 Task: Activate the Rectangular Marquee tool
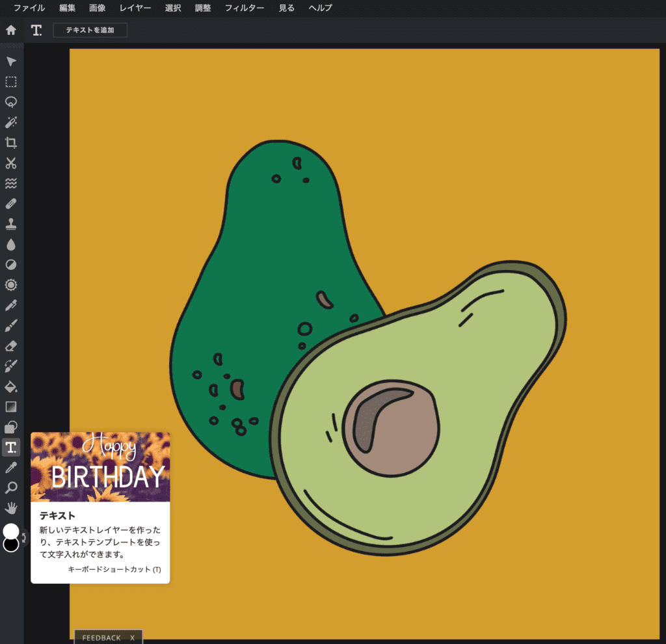[x=11, y=81]
